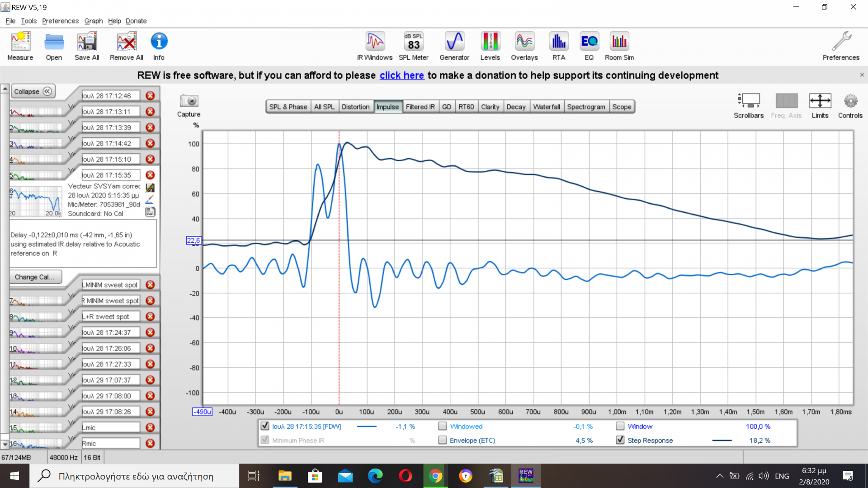Open the Tools menu

coord(28,21)
